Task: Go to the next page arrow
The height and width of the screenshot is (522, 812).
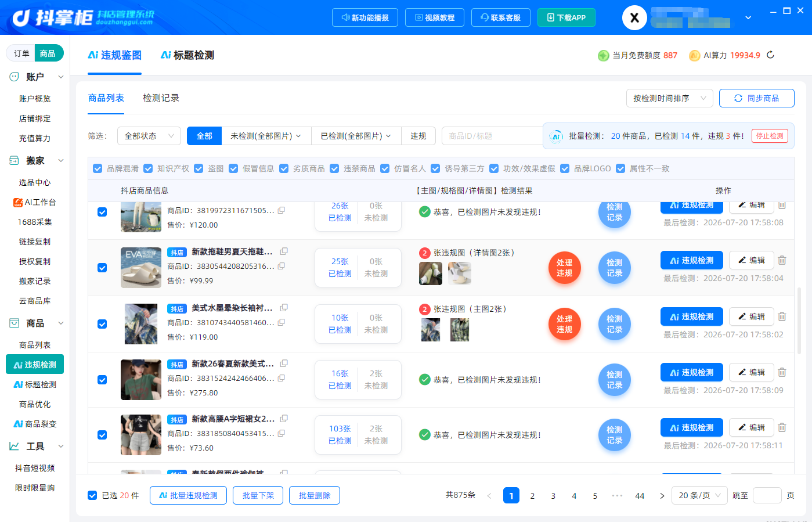Action: (x=662, y=496)
